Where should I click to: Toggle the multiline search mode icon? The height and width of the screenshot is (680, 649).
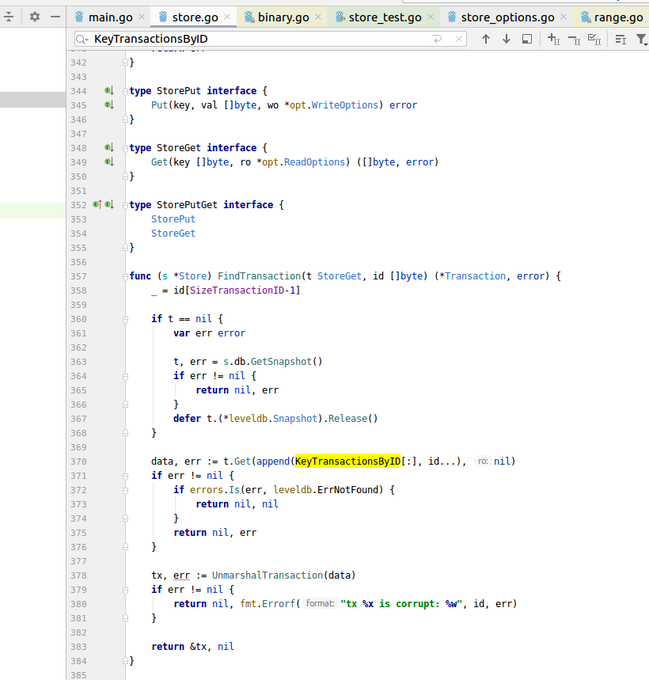point(621,39)
